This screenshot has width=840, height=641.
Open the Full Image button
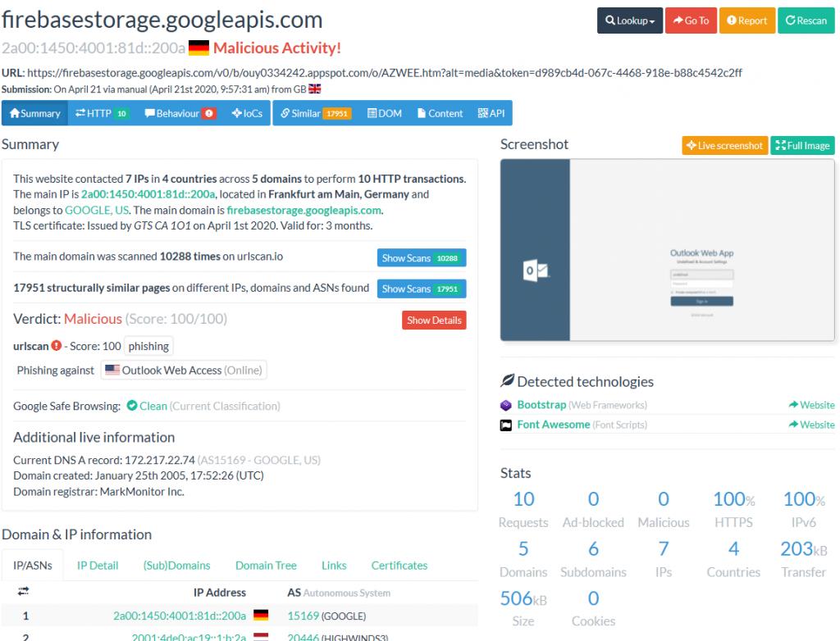802,145
